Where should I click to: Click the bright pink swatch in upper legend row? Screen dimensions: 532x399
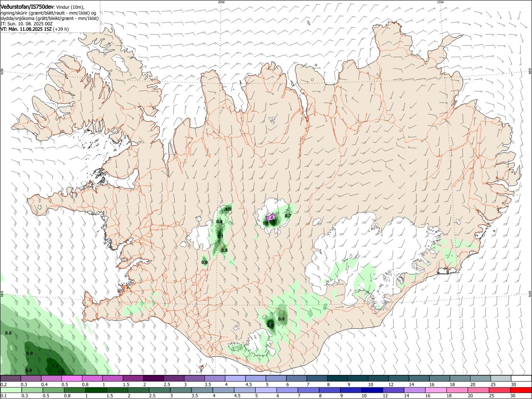[x=71, y=379]
